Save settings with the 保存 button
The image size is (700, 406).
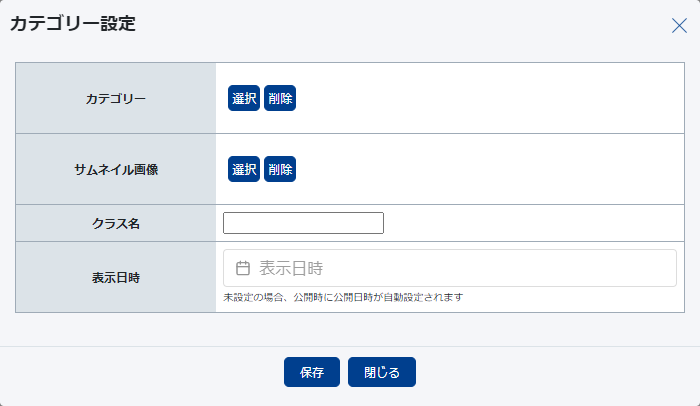coord(312,372)
